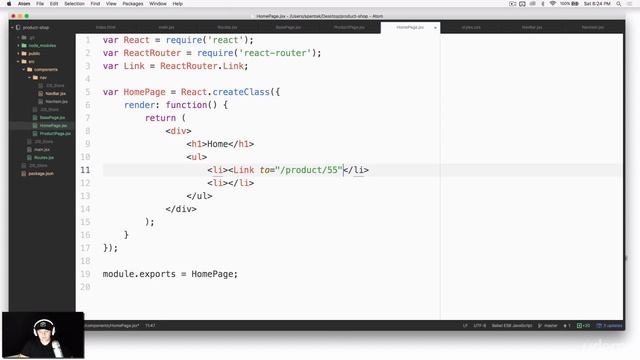Select HomePage.jsx in the tree
The image size is (640, 360).
[x=53, y=126]
